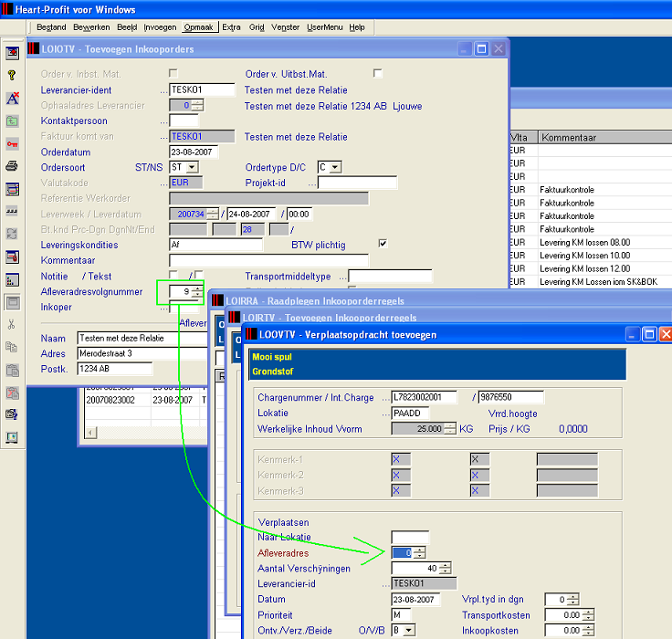Click the first sidebar icon with red arrow
The width and height of the screenshot is (672, 639).
click(x=12, y=53)
